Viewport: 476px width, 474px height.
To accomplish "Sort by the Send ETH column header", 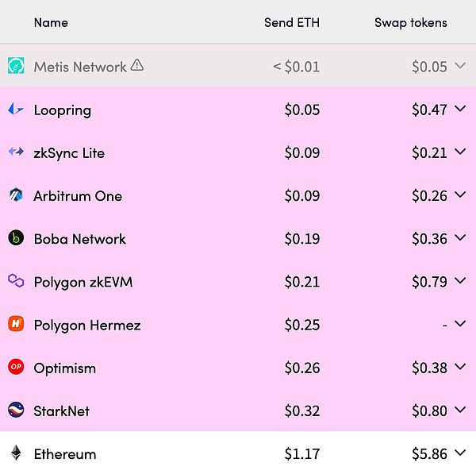I will (x=291, y=22).
